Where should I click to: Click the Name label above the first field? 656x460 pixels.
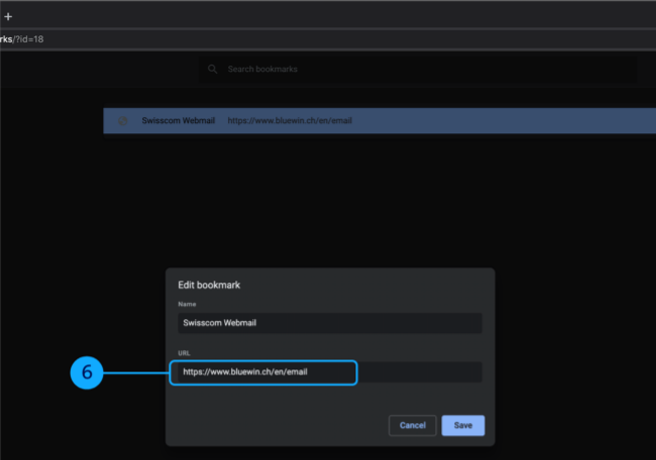188,304
